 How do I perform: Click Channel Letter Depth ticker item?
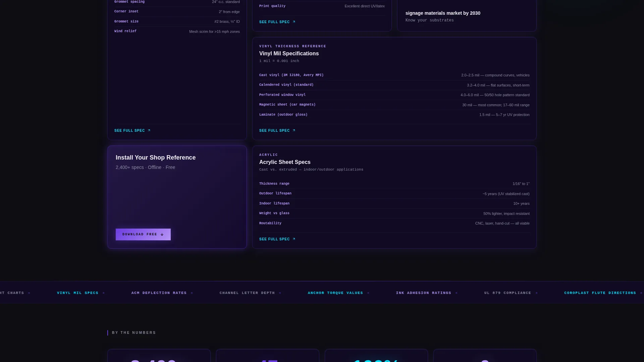coord(247,293)
